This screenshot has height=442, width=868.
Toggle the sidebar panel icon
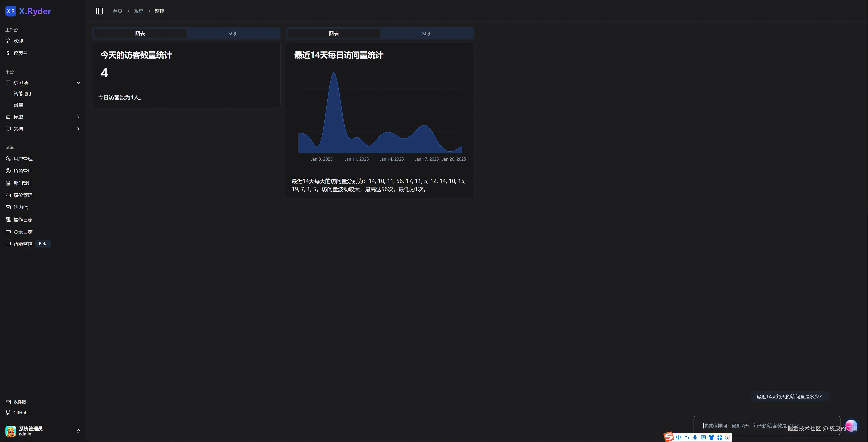click(x=99, y=11)
